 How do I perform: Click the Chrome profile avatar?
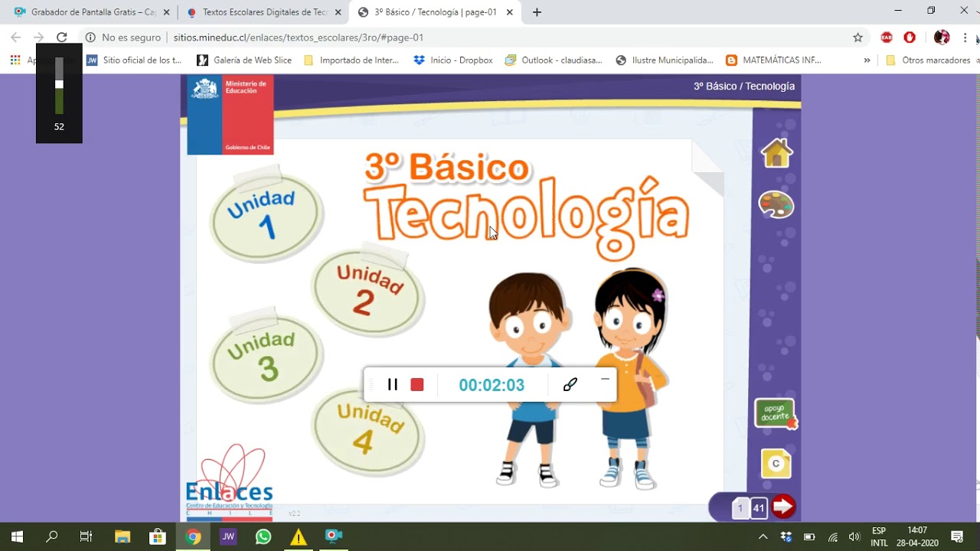(x=942, y=37)
